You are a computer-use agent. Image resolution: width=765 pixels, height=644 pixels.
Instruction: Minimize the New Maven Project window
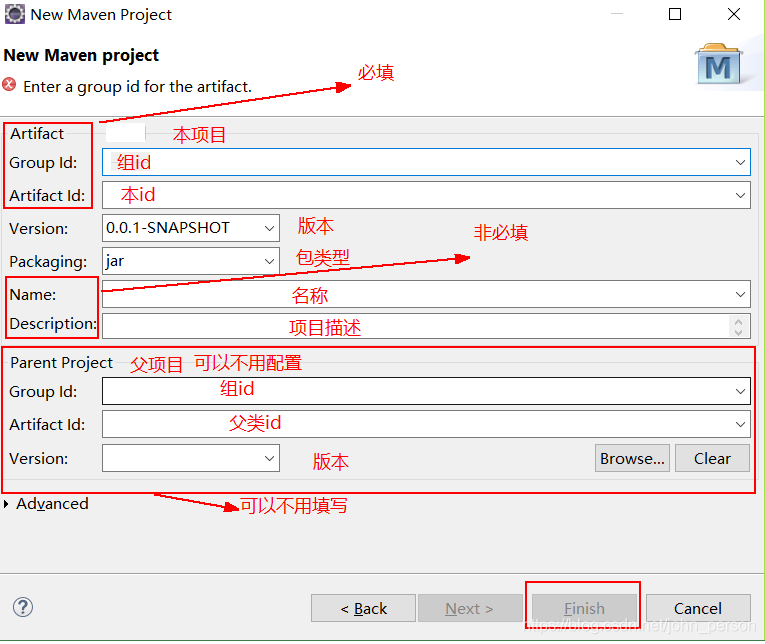click(x=617, y=14)
